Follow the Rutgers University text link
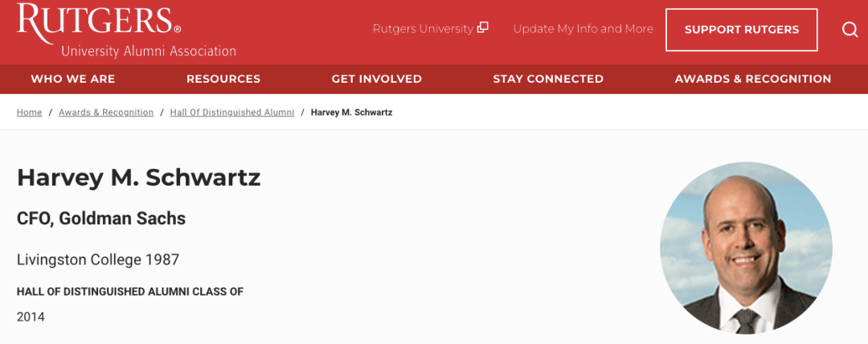868x344 pixels. 423,29
